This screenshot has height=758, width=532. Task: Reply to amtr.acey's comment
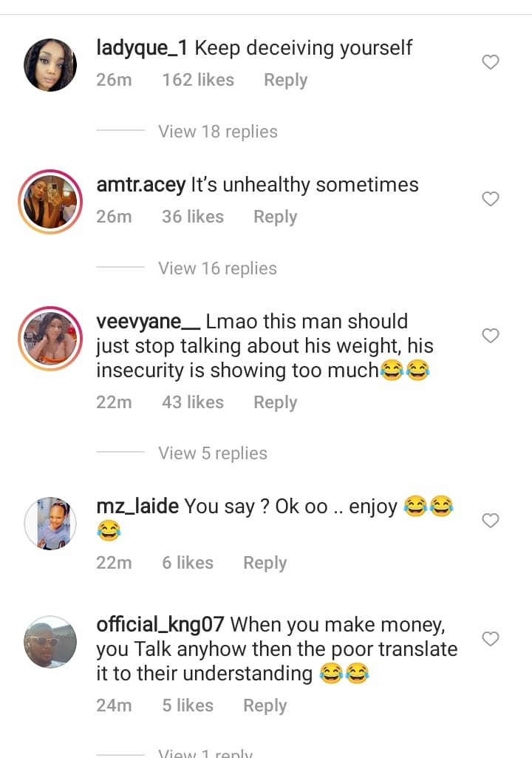click(275, 217)
